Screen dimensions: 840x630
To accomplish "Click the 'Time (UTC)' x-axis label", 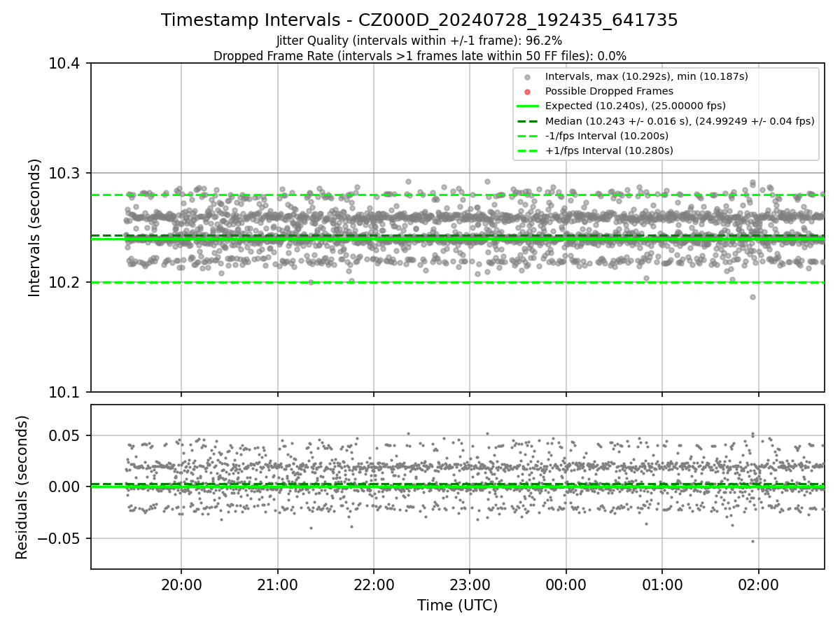I will (x=457, y=605).
